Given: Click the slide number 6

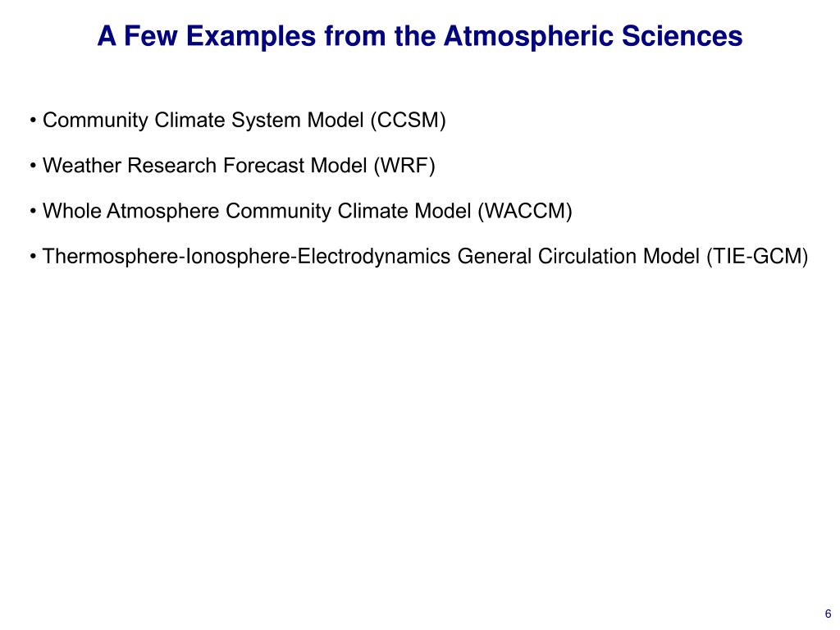Looking at the screenshot, I should click(828, 614).
